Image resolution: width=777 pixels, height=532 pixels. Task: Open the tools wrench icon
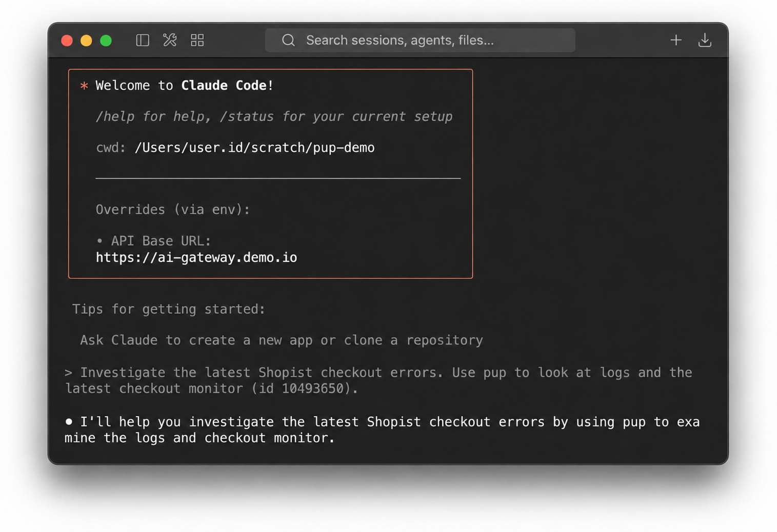point(170,40)
